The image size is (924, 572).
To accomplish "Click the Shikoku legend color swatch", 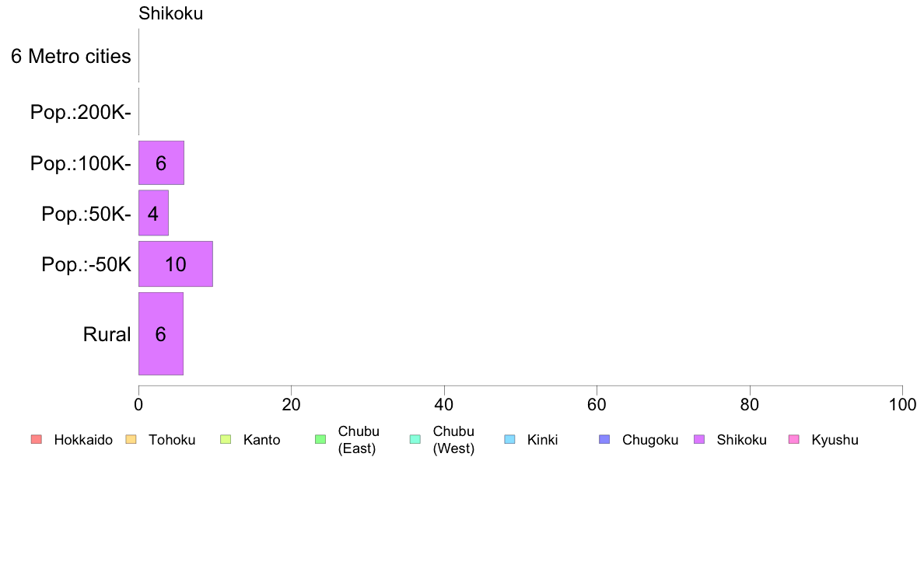I will pos(699,440).
